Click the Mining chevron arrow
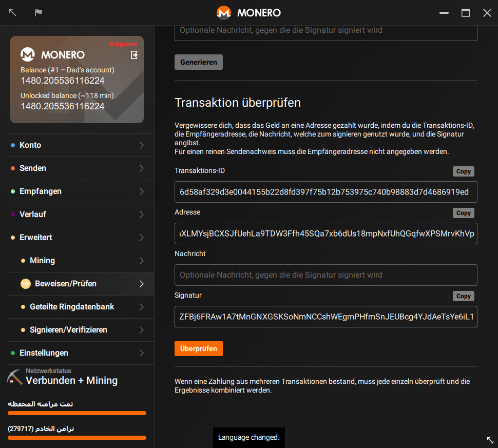Screen dimensions: 498x448 [142, 261]
